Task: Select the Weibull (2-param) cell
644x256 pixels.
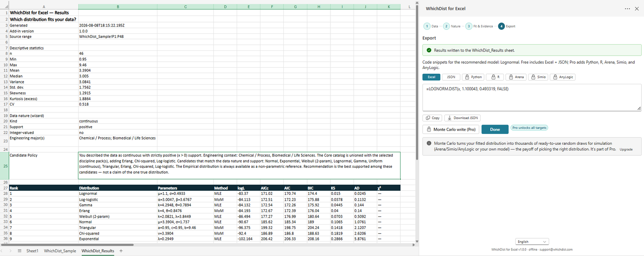Action: pos(118,216)
